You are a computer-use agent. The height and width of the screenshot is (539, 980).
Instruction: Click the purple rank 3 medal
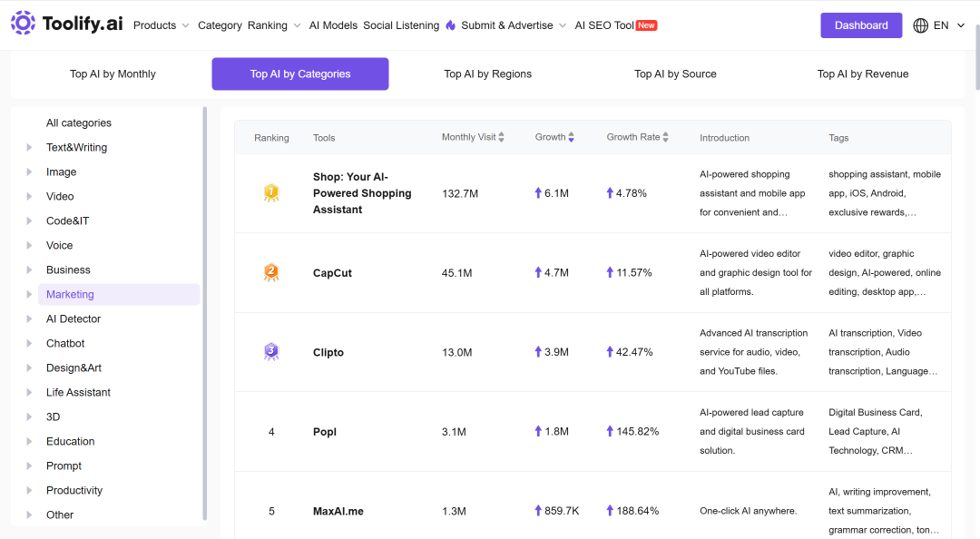[x=271, y=351]
